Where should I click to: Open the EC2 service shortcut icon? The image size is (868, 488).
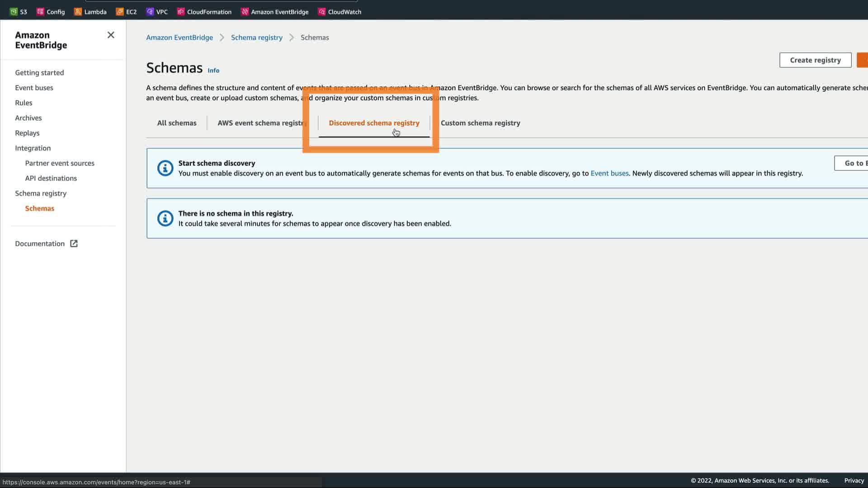[120, 12]
